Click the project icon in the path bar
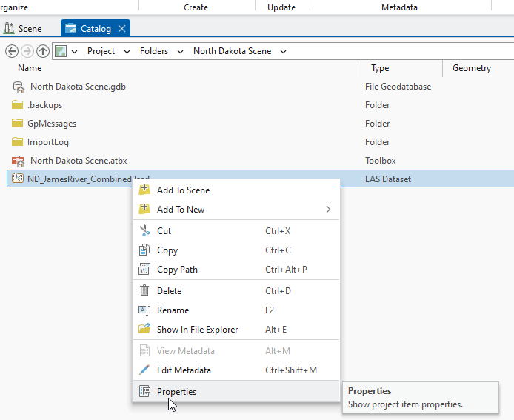Viewport: 514px width, 420px height. (61, 51)
